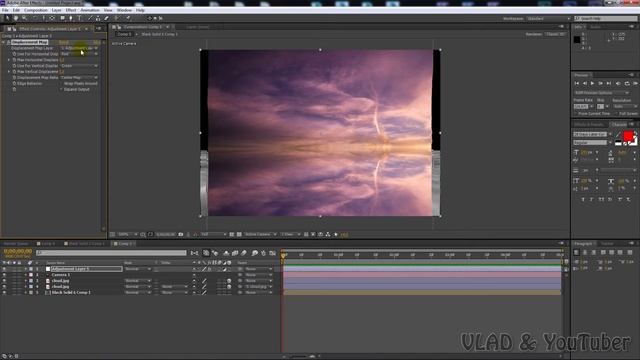640x360 pixels.
Task: Toggle frame blending icon in timeline header
Action: pos(235,253)
